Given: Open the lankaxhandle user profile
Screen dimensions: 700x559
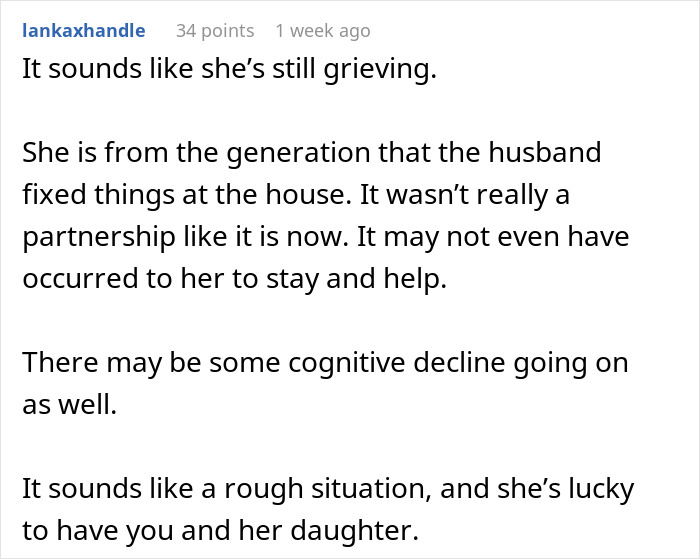Looking at the screenshot, I should [84, 31].
